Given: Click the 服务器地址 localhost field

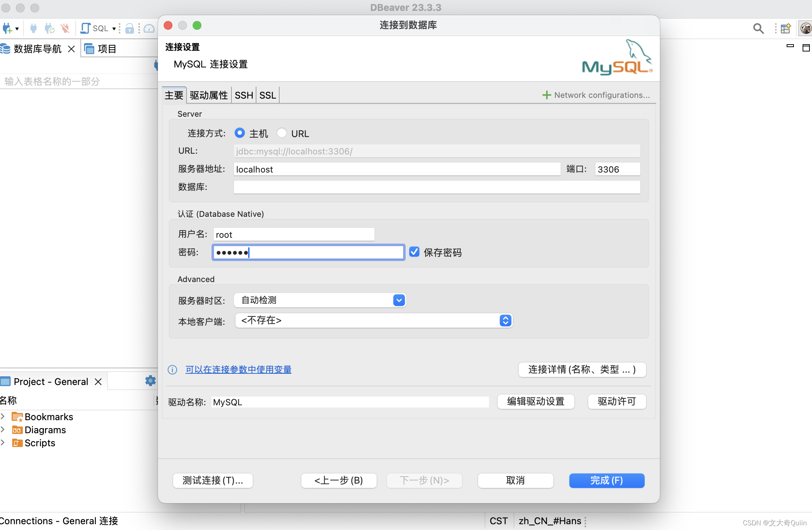Looking at the screenshot, I should click(x=397, y=169).
